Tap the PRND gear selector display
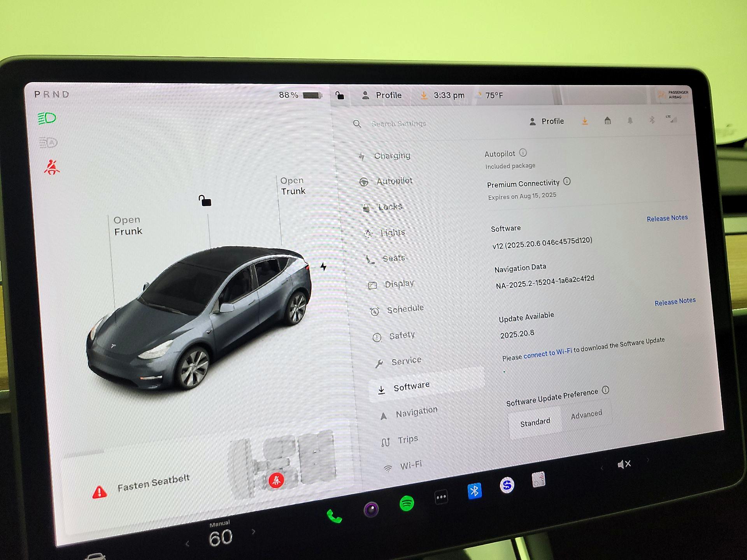 (x=52, y=94)
